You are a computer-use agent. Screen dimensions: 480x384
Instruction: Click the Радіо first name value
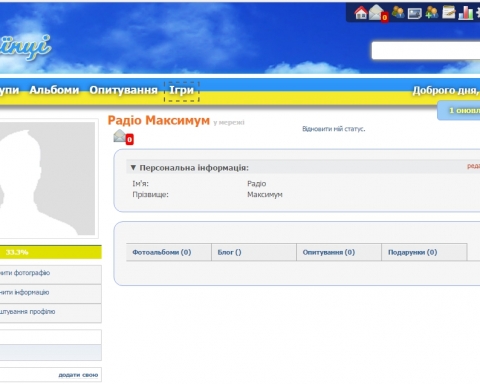tap(256, 184)
